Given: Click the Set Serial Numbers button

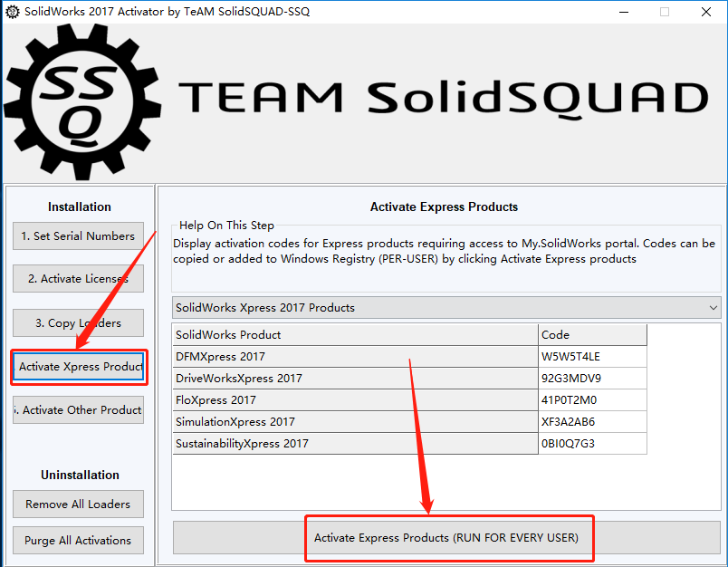Looking at the screenshot, I should (78, 235).
